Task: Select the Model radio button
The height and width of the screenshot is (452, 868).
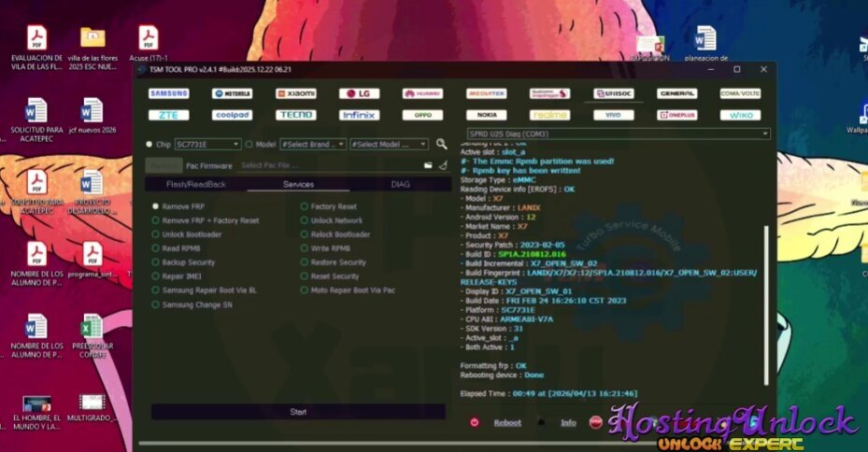Action: tap(249, 145)
